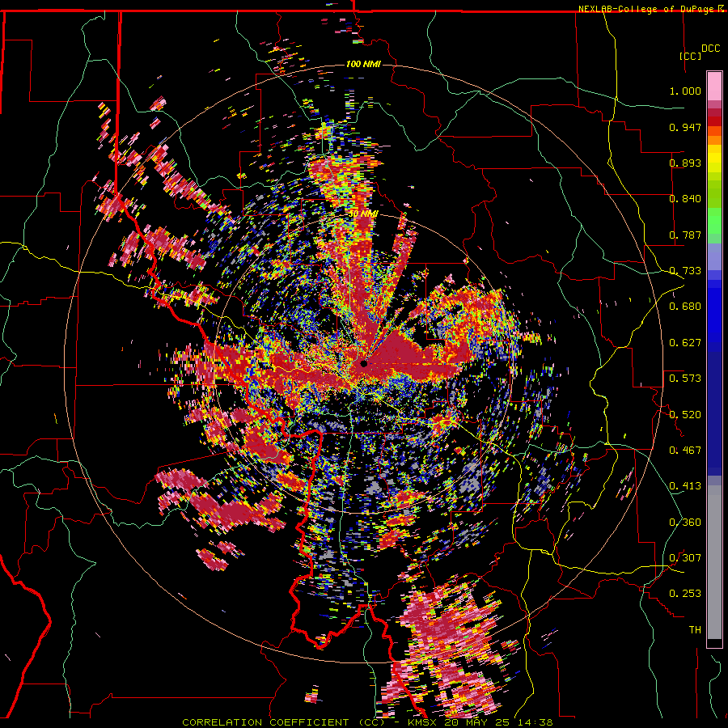Click the 0.680 color scale value

coord(685,307)
